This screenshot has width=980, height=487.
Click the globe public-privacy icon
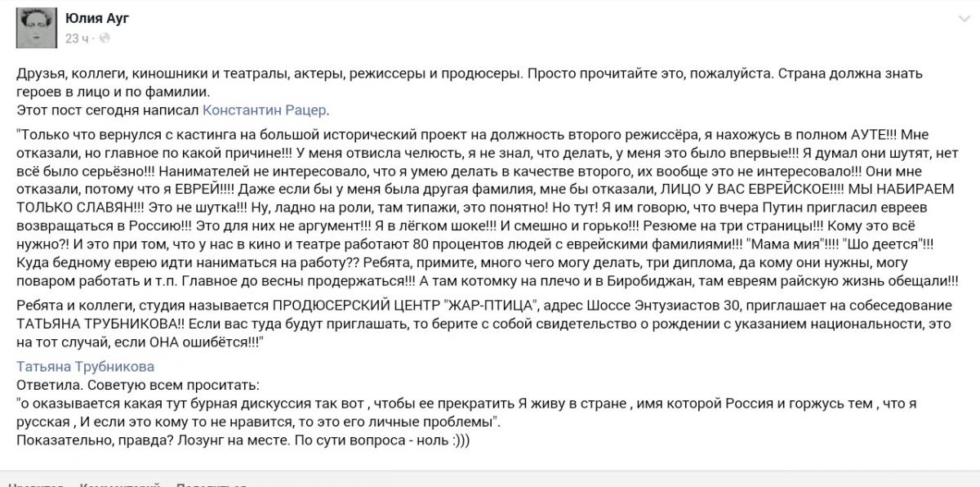tap(104, 38)
